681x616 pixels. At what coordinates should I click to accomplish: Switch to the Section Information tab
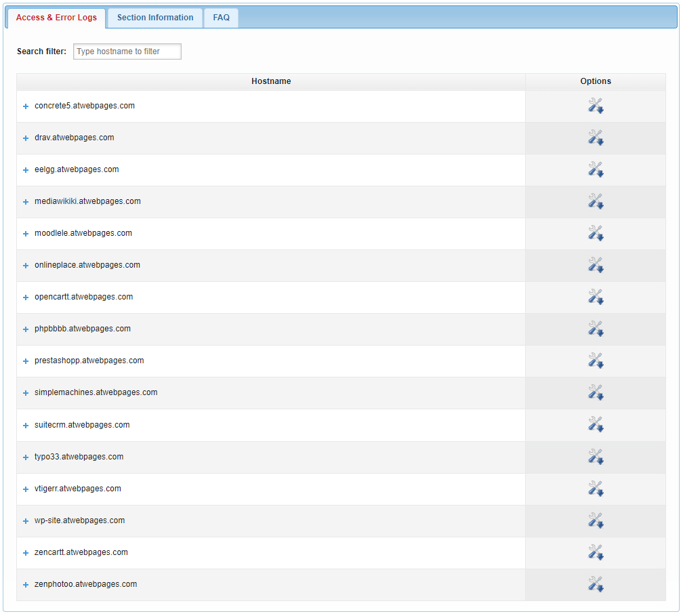pos(154,18)
